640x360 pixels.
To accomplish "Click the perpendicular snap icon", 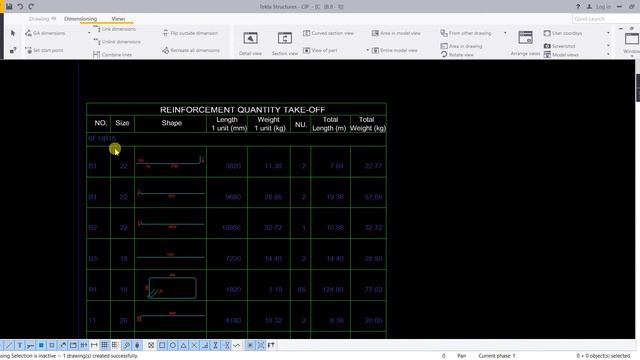I will click(204, 345).
